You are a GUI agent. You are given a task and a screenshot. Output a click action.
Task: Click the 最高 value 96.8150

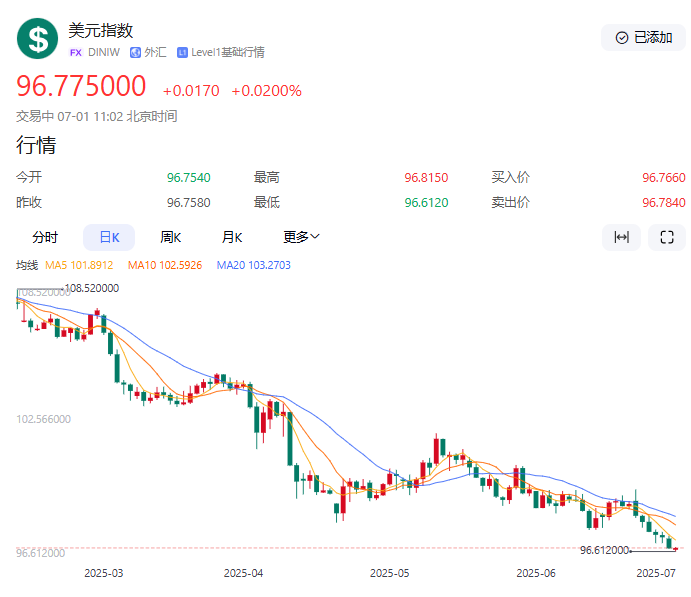pyautogui.click(x=426, y=178)
